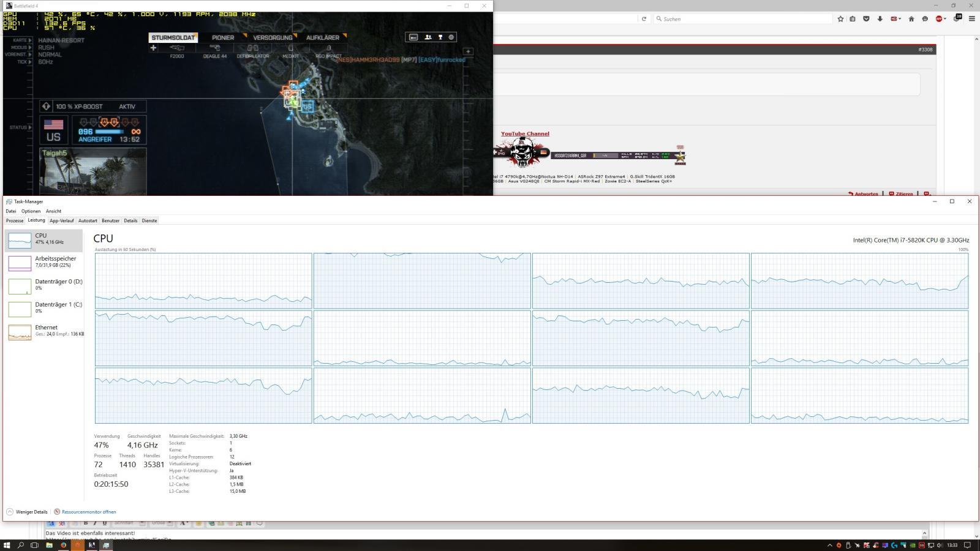Switch to the Prozesse tab
The width and height of the screenshot is (980, 551).
tap(15, 220)
